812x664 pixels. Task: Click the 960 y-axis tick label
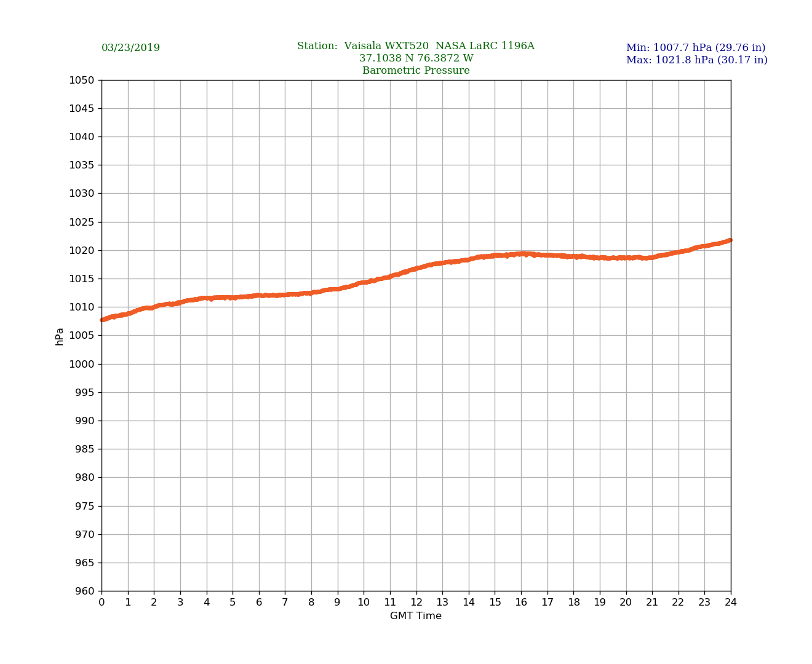point(84,591)
